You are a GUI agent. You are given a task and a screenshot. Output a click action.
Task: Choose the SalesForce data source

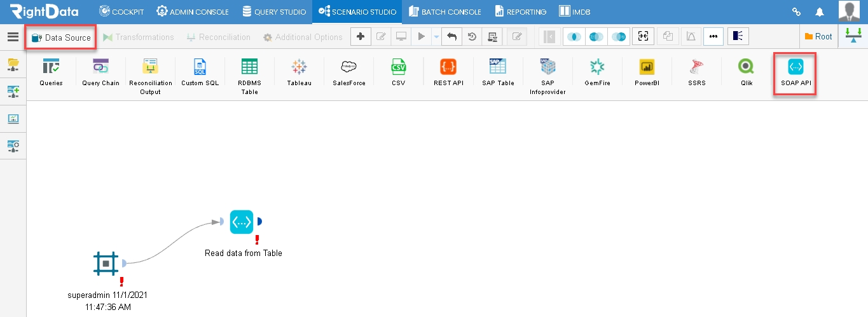[349, 72]
